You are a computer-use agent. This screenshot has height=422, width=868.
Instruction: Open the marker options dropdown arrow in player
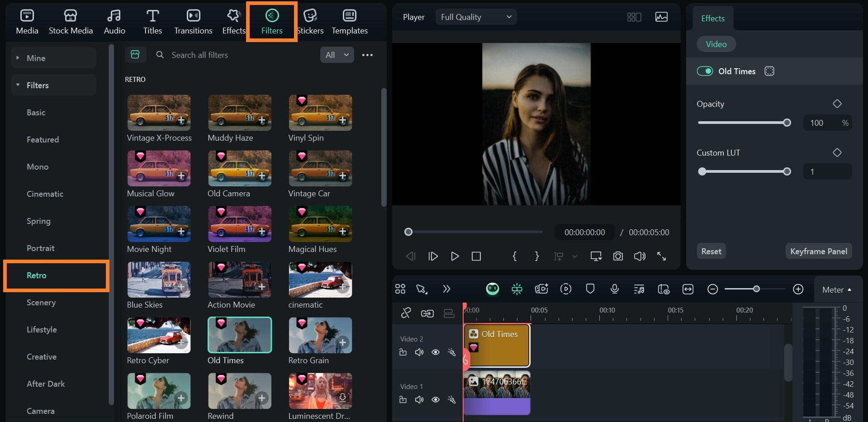coord(574,256)
